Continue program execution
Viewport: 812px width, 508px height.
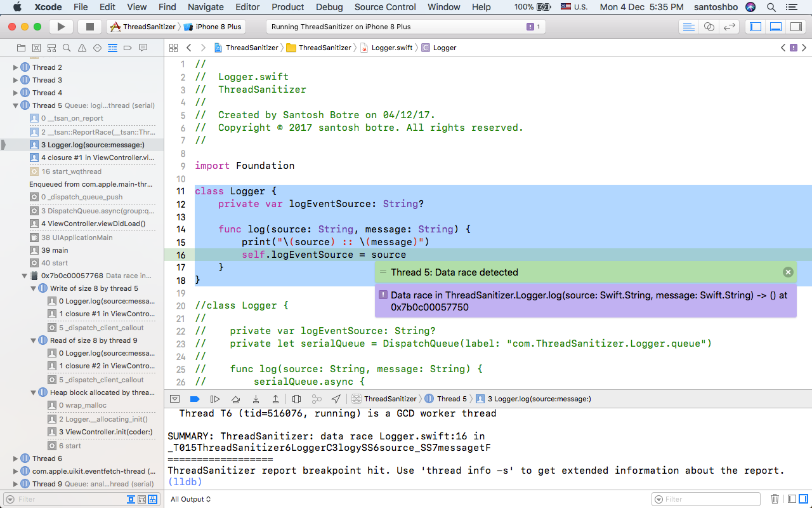[215, 399]
